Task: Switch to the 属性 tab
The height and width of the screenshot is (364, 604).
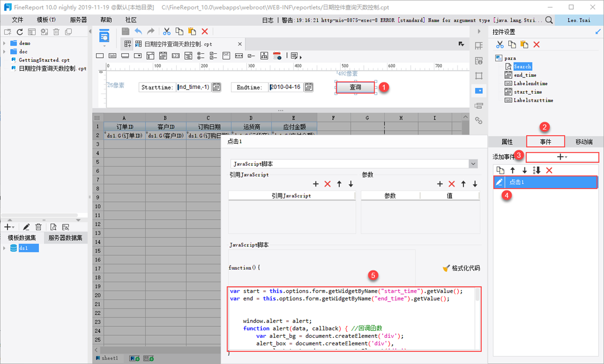Action: [507, 142]
